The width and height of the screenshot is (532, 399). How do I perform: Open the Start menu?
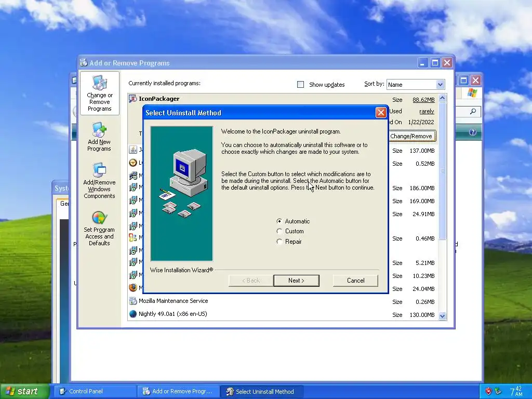(25, 391)
